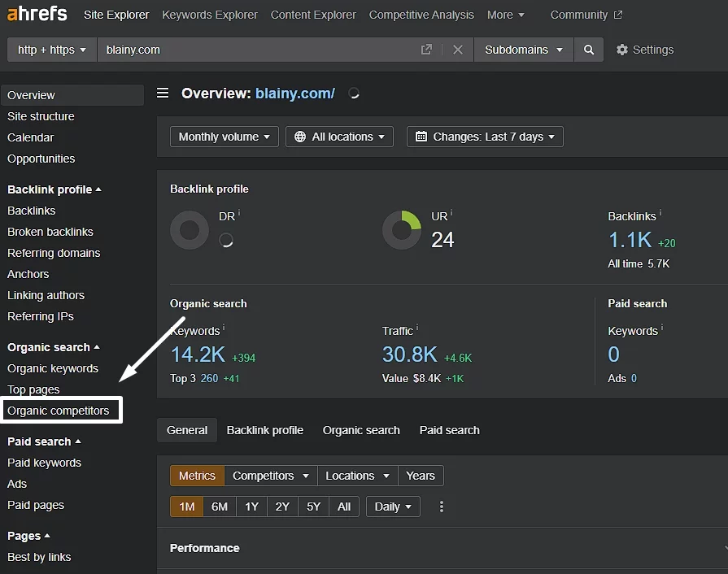
Task: Open Opportunities in sidebar
Action: (x=41, y=159)
